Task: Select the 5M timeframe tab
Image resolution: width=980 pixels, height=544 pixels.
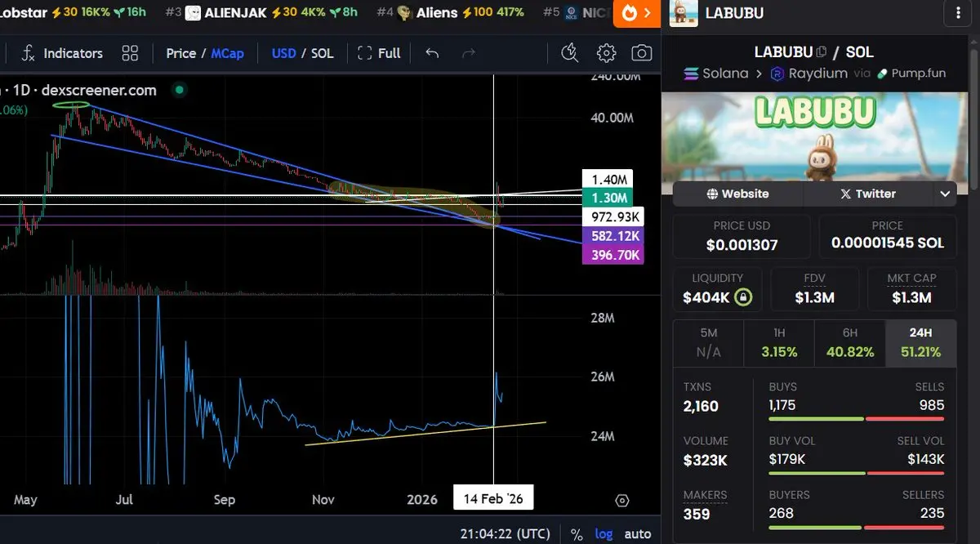Action: (709, 343)
